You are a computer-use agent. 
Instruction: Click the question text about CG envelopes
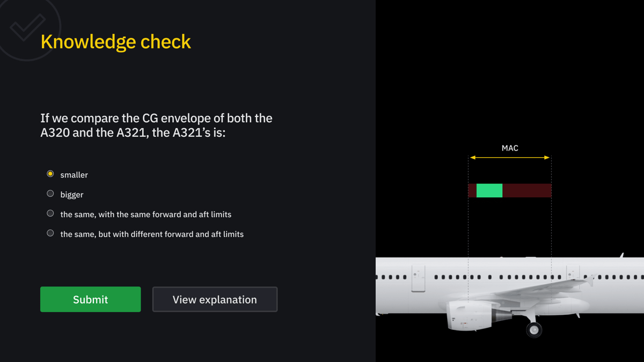pyautogui.click(x=156, y=125)
